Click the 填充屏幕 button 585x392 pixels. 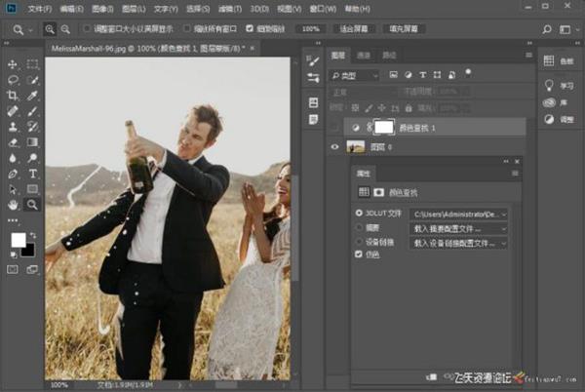pyautogui.click(x=406, y=29)
